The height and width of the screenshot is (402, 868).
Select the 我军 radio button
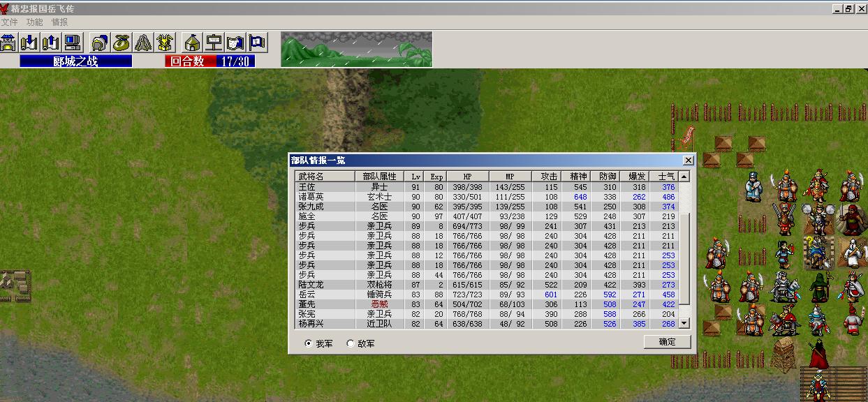(319, 343)
